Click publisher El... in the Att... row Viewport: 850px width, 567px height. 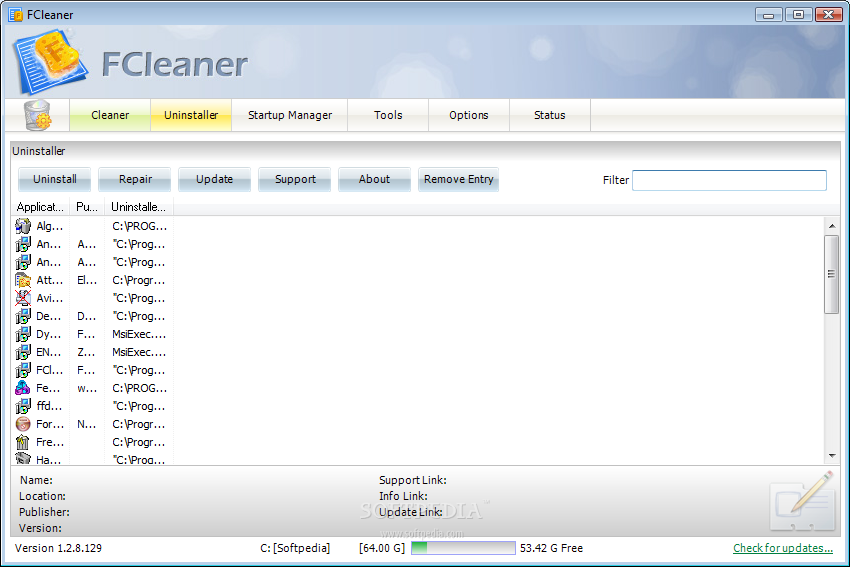tap(87, 280)
